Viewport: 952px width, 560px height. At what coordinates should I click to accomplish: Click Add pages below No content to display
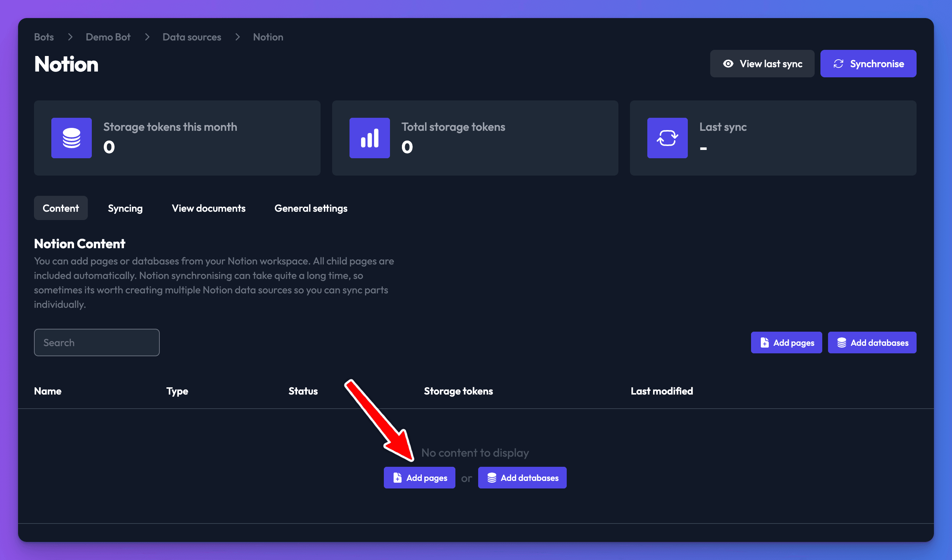coord(419,478)
